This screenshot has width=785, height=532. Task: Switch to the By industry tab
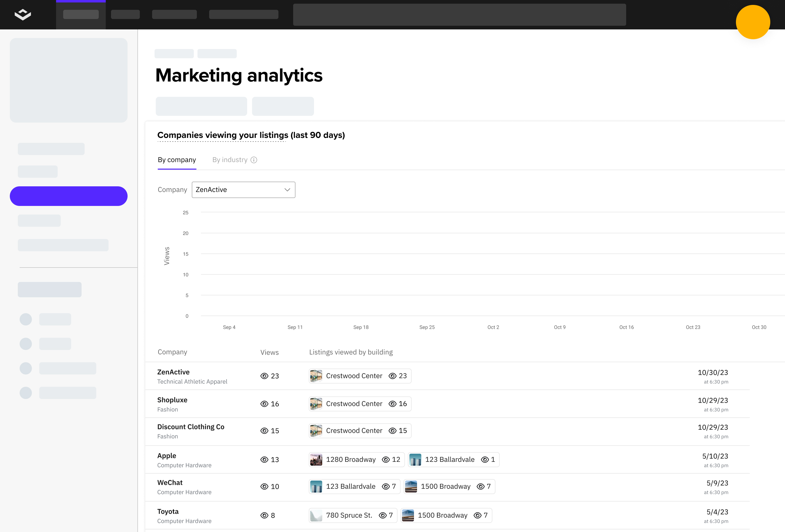pos(230,160)
